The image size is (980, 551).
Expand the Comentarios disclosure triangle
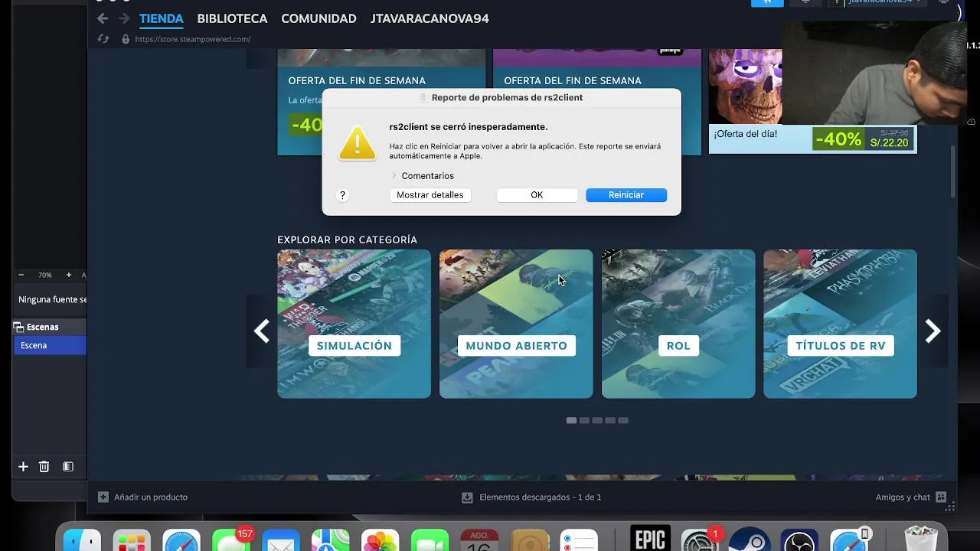pyautogui.click(x=394, y=176)
